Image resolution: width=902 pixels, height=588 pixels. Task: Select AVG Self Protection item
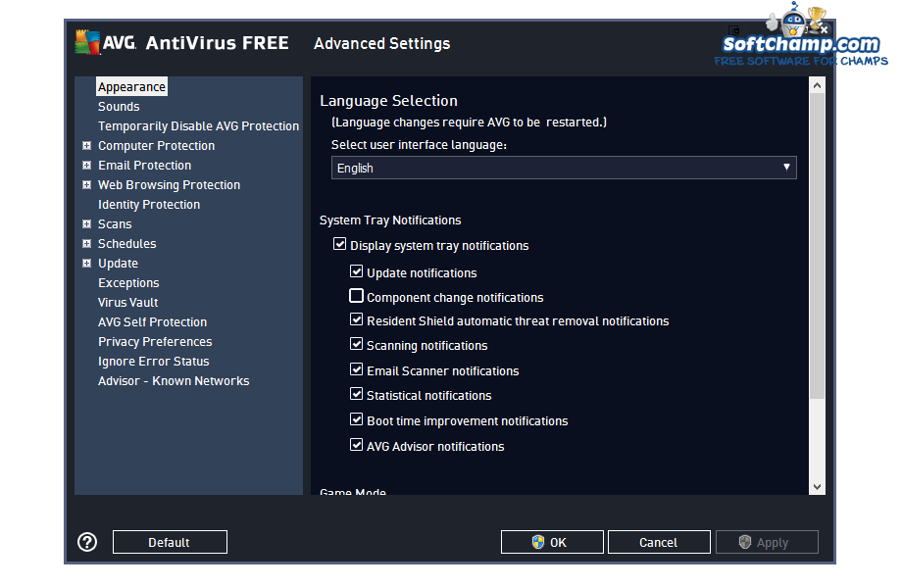pyautogui.click(x=152, y=321)
